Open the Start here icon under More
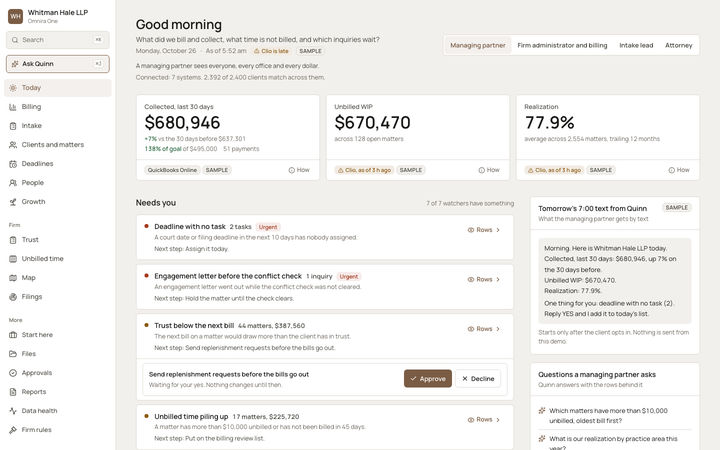Image resolution: width=720 pixels, height=450 pixels. coord(13,335)
